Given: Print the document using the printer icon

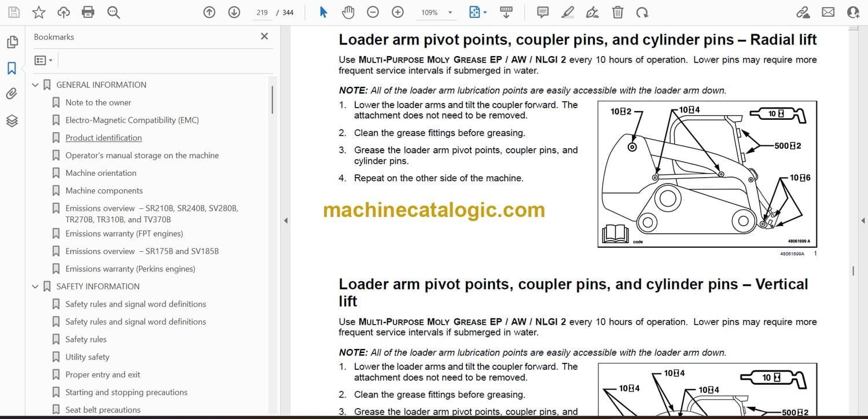Looking at the screenshot, I should [88, 12].
